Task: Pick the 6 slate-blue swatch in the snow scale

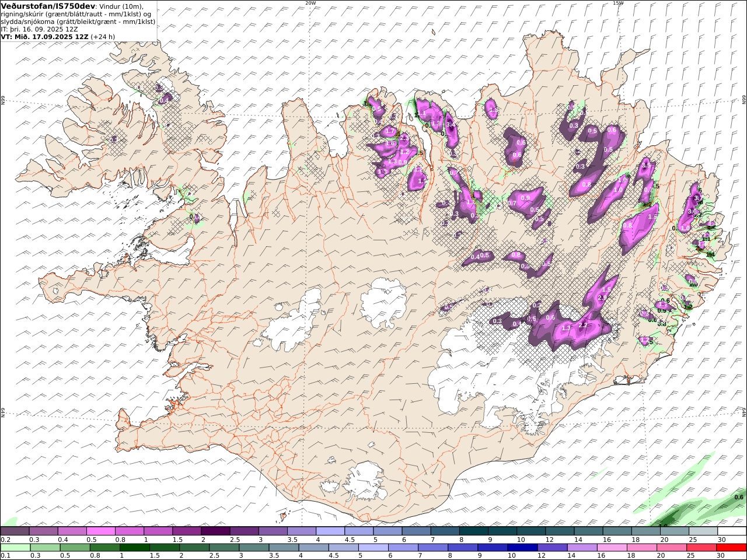Action: pyautogui.click(x=416, y=531)
